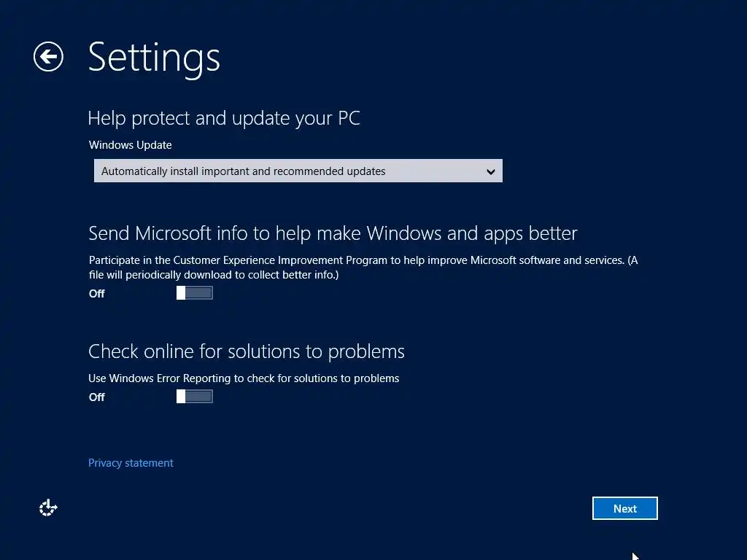
Task: Open the Windows Update options dropdown
Action: pyautogui.click(x=298, y=171)
